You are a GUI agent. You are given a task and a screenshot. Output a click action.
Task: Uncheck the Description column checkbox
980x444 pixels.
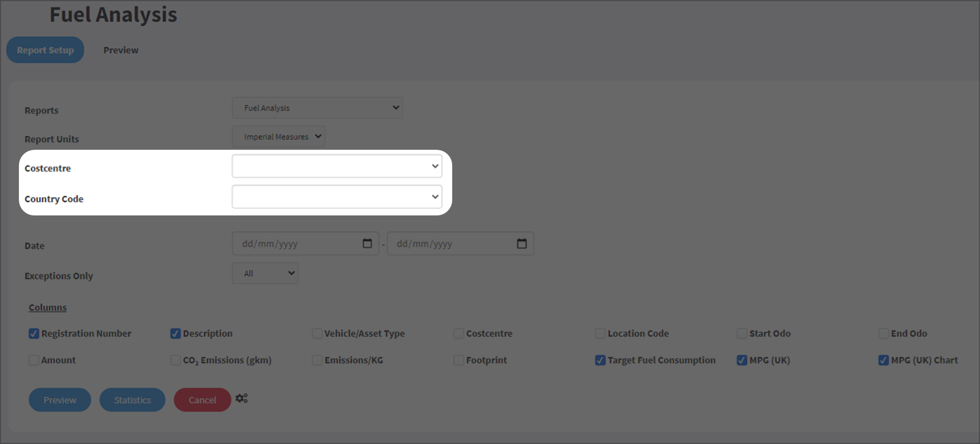click(175, 334)
